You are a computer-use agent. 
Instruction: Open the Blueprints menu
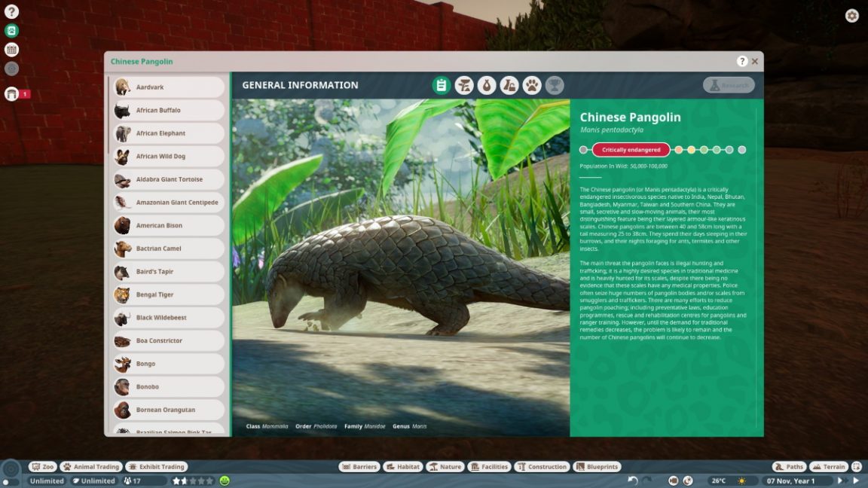tap(597, 467)
